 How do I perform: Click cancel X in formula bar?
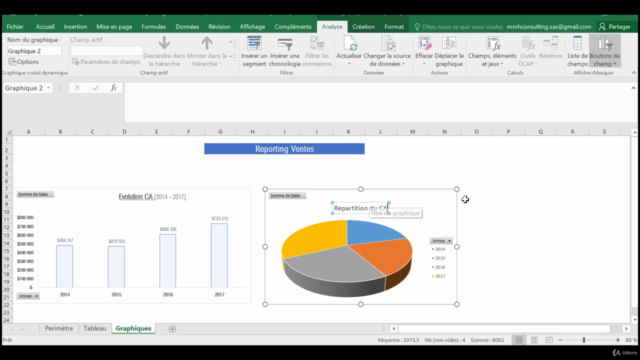[77, 88]
